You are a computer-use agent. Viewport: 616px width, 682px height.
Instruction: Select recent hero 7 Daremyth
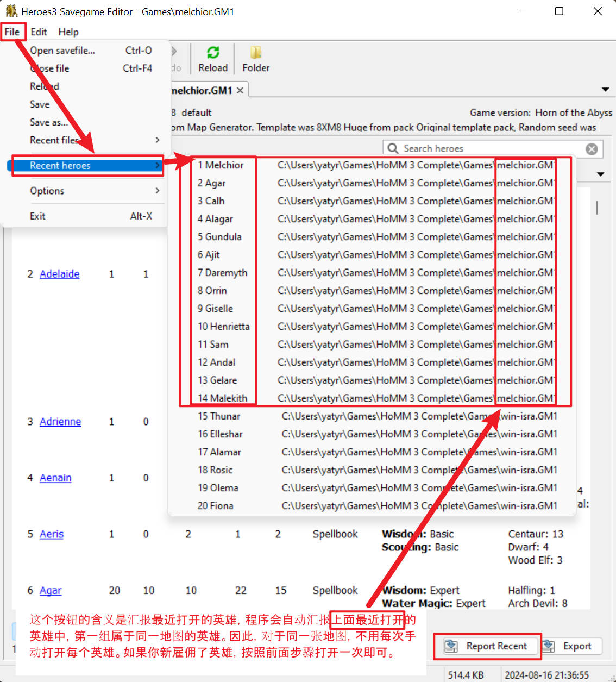372,273
